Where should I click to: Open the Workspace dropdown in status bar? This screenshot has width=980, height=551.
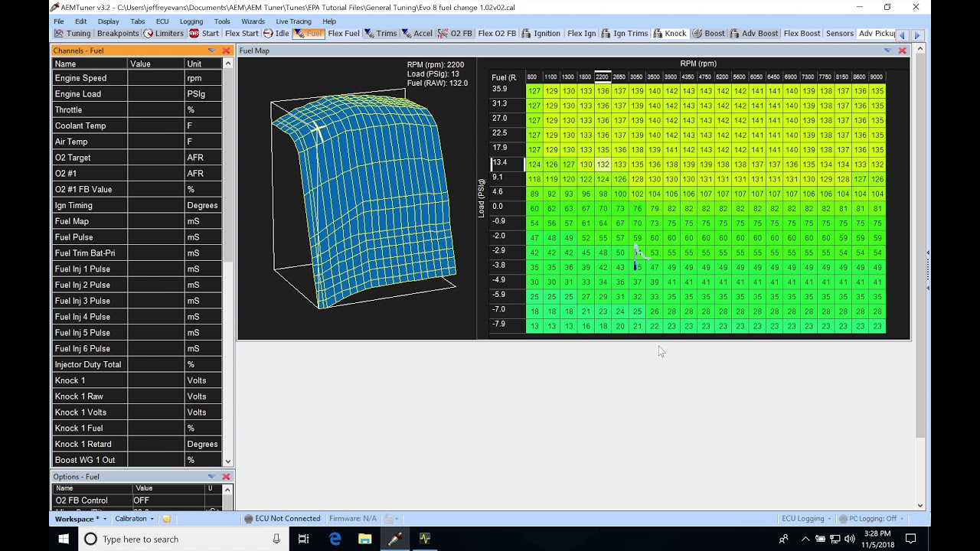click(80, 519)
